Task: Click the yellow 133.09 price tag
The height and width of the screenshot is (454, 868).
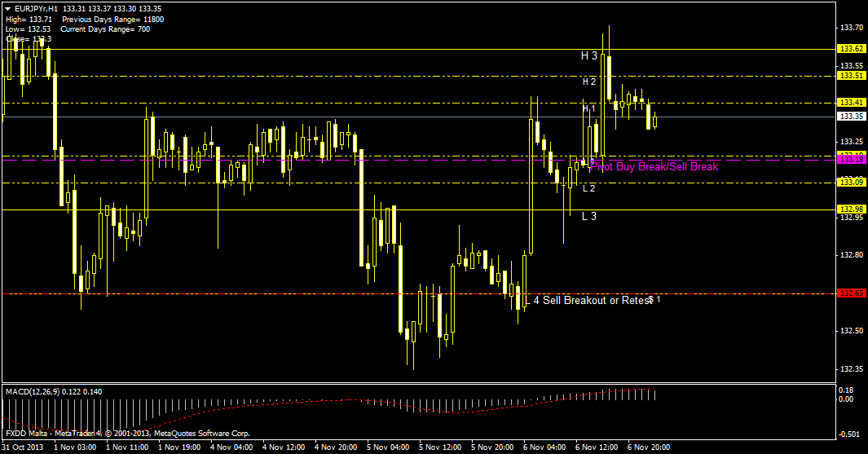Action: coord(851,183)
